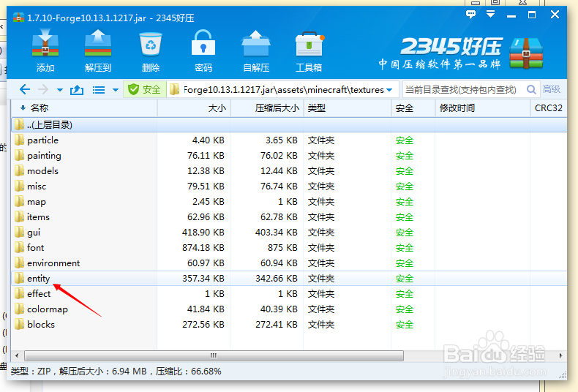Click the 342.66 KB compressed size cell
Screen dimensions: 578x392
pos(276,279)
